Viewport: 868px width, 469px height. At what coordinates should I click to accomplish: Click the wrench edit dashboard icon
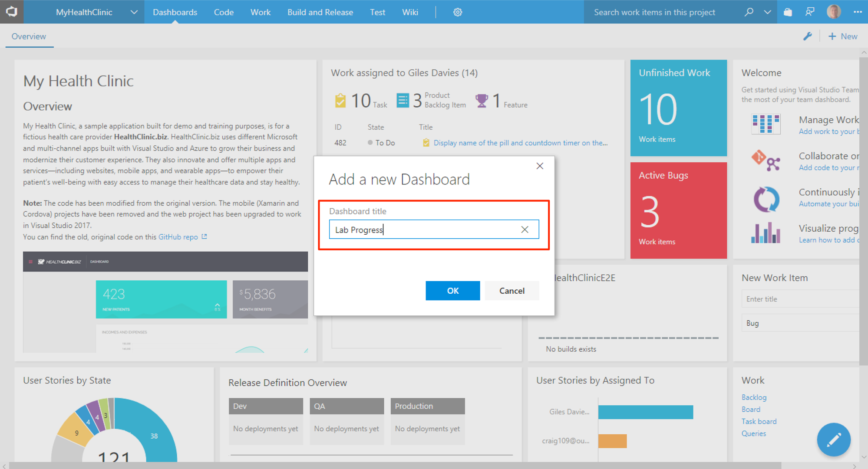click(x=807, y=36)
